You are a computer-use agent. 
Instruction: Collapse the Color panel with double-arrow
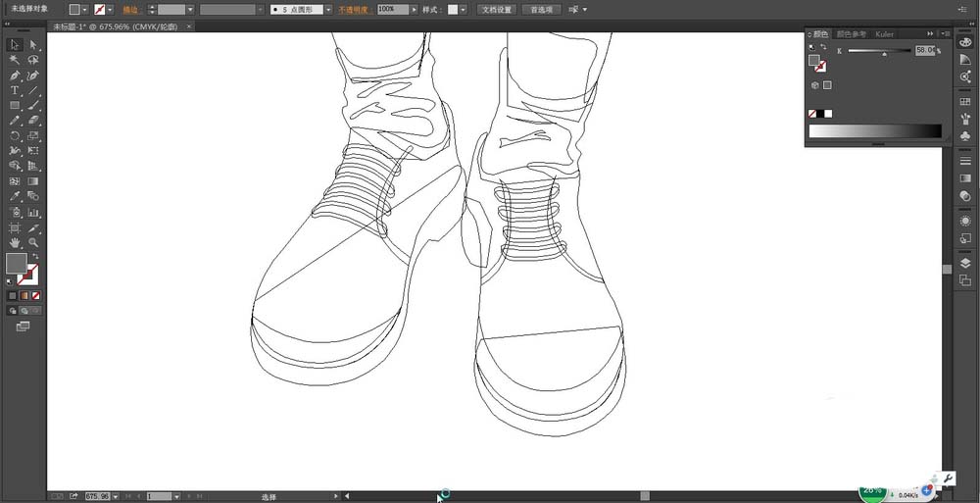click(x=930, y=33)
